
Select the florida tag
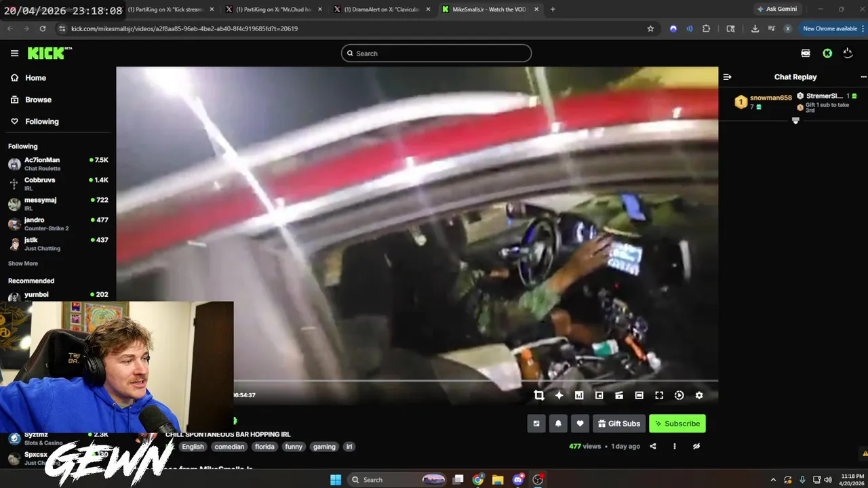point(264,447)
